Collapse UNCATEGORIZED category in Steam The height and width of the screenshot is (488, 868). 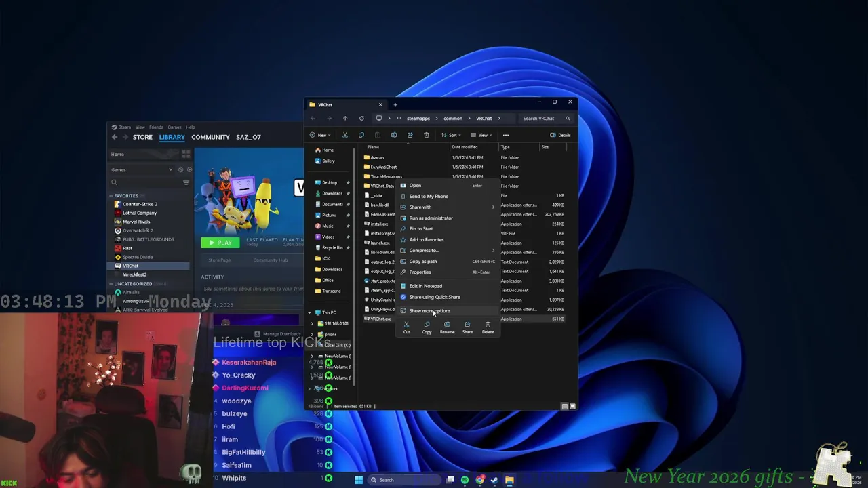coord(112,283)
